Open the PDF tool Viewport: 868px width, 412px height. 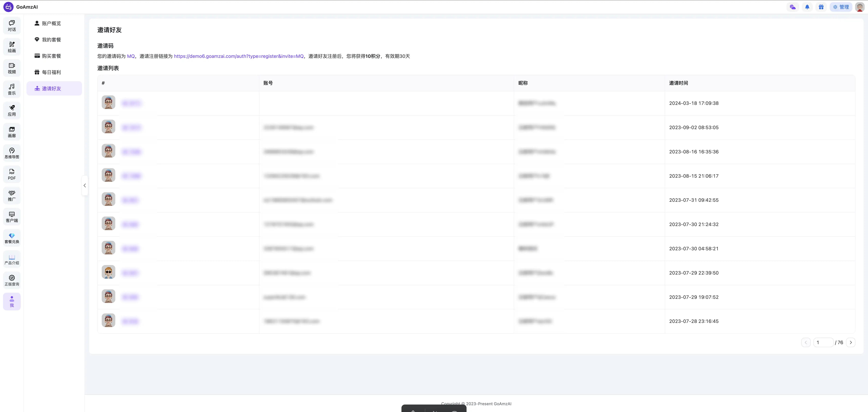coord(12,174)
